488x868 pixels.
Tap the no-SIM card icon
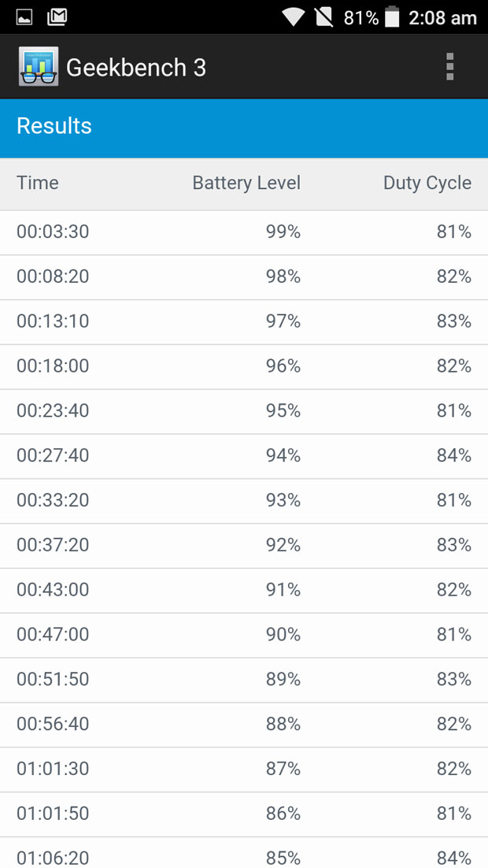click(324, 17)
